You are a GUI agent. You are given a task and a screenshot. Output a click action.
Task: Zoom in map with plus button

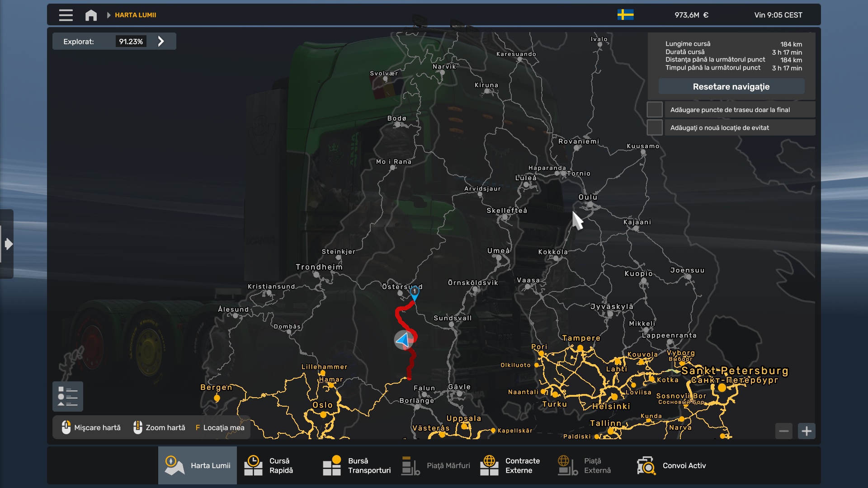point(807,431)
